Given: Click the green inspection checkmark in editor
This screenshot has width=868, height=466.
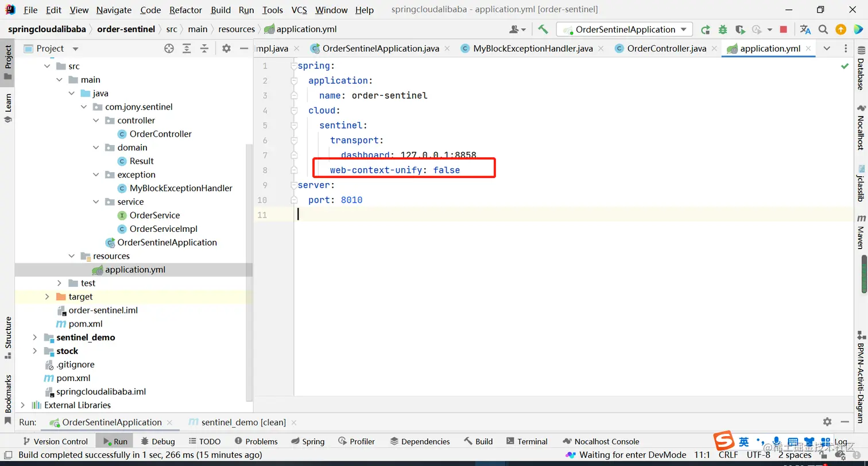Looking at the screenshot, I should [x=844, y=67].
